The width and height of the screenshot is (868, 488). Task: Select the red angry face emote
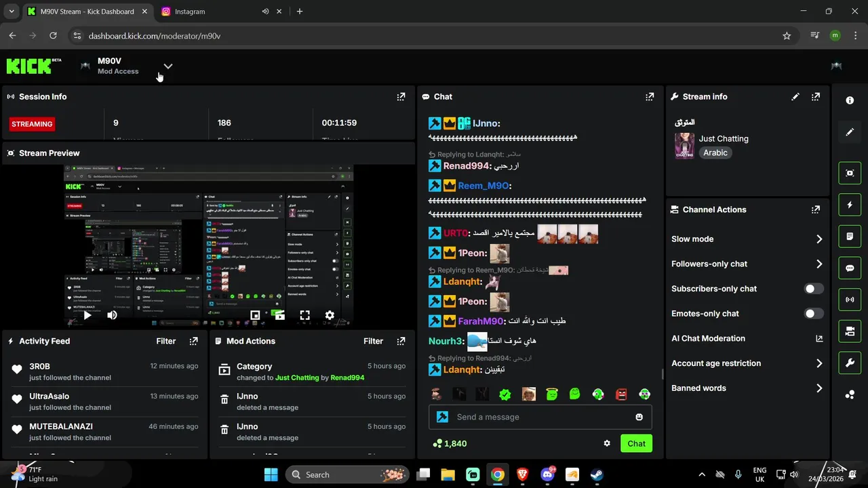[x=621, y=394]
